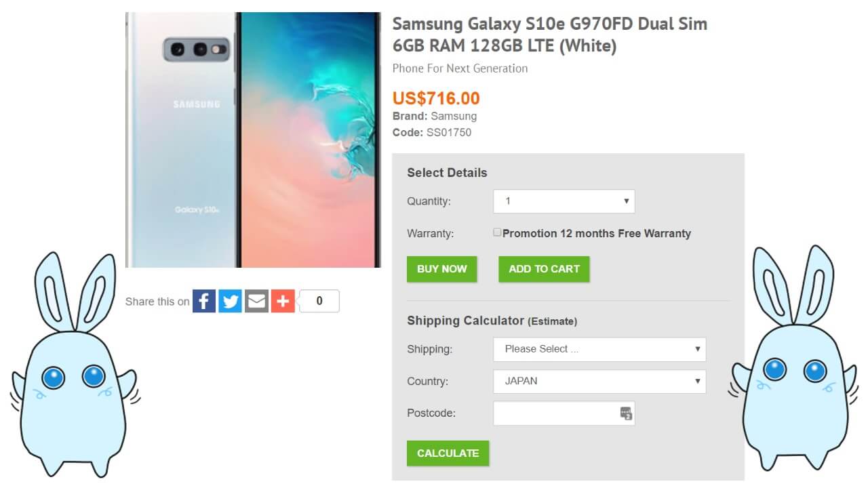This screenshot has width=868, height=488.
Task: Click the ADD TO CART button
Action: [544, 269]
